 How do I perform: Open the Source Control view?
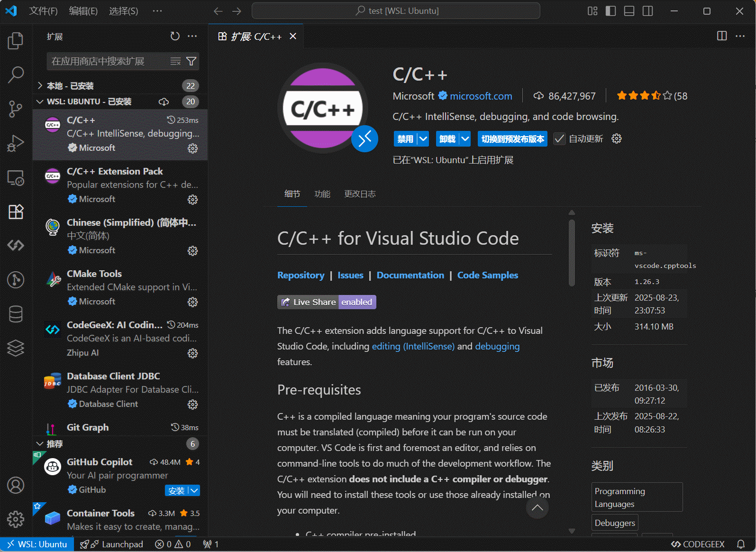pyautogui.click(x=16, y=109)
